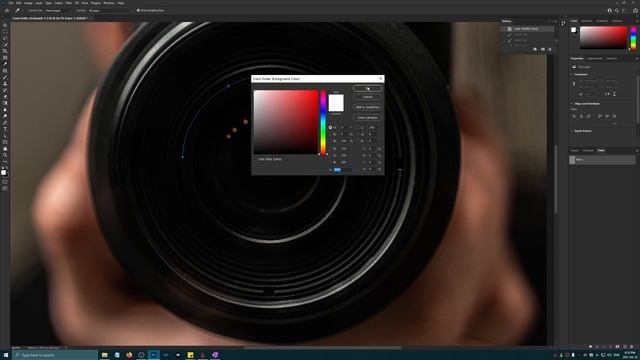Screen dimensions: 640x360
Task: Collapse the Transform section in Properties
Action: click(x=572, y=75)
